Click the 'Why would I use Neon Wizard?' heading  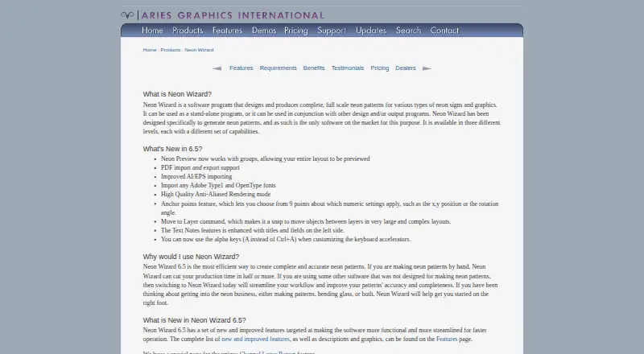pyautogui.click(x=191, y=257)
